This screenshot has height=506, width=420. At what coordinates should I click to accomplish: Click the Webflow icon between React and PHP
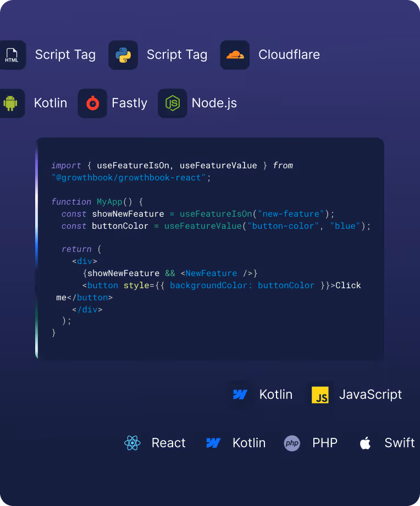click(213, 443)
